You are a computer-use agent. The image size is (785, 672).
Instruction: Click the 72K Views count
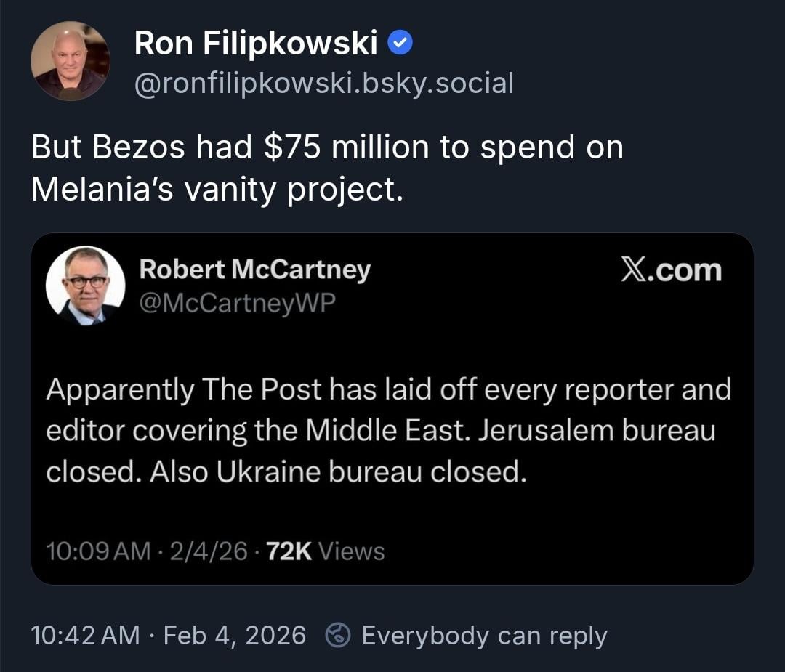tap(326, 551)
